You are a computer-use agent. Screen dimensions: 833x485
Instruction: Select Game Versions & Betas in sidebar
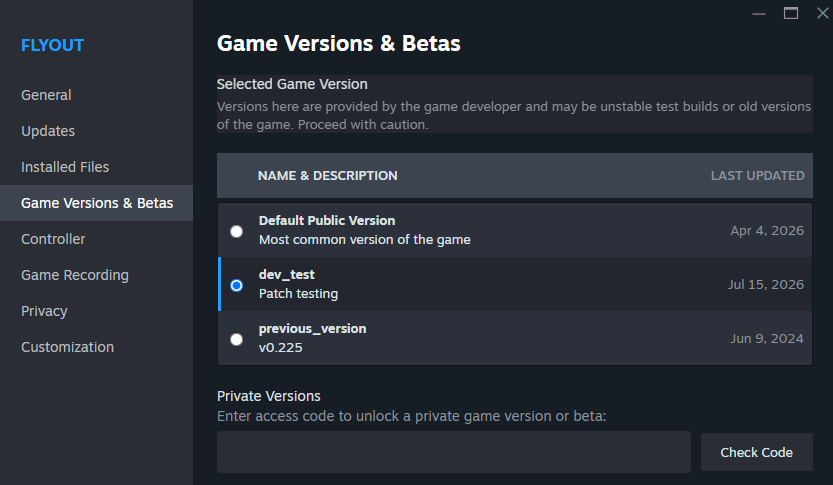pos(97,203)
